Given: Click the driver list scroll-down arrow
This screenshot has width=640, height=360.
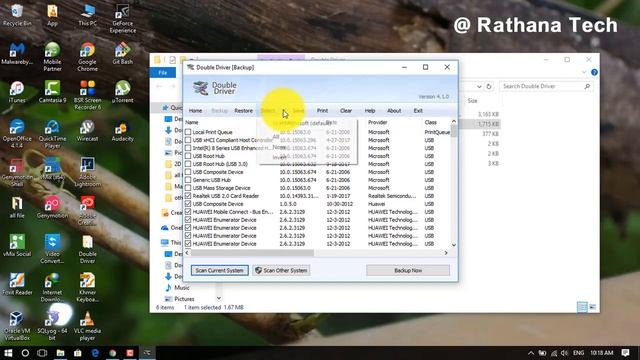Looking at the screenshot, I should tap(454, 245).
